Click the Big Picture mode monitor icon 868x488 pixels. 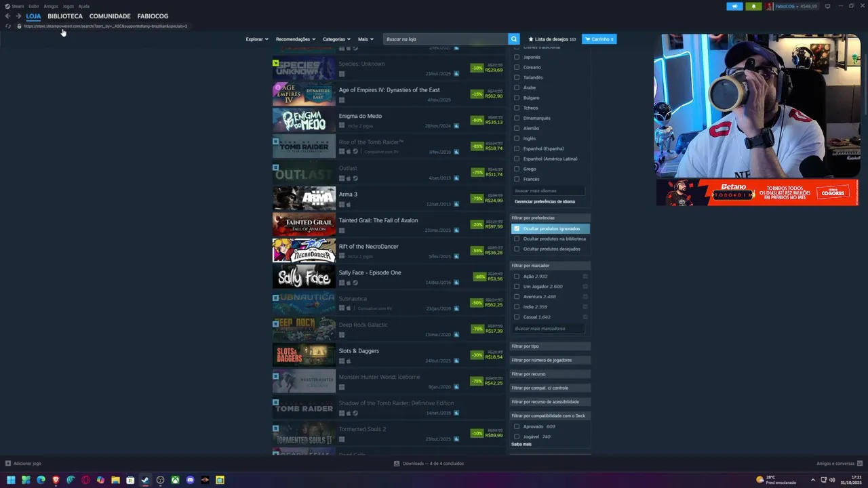[x=827, y=6]
